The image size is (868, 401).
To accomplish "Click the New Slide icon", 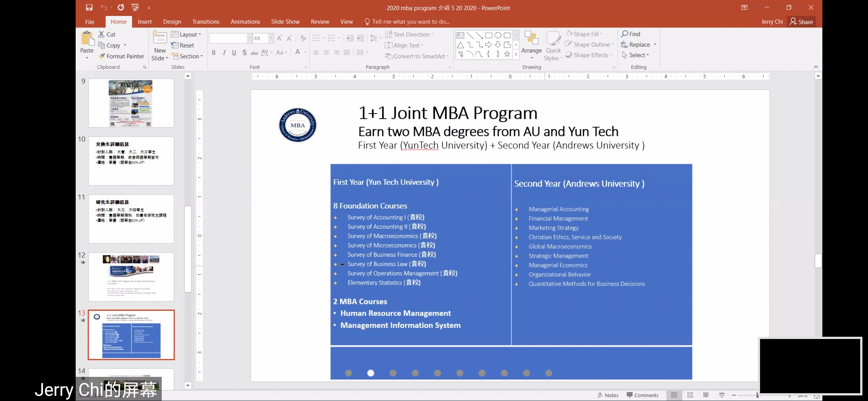I will (x=160, y=38).
